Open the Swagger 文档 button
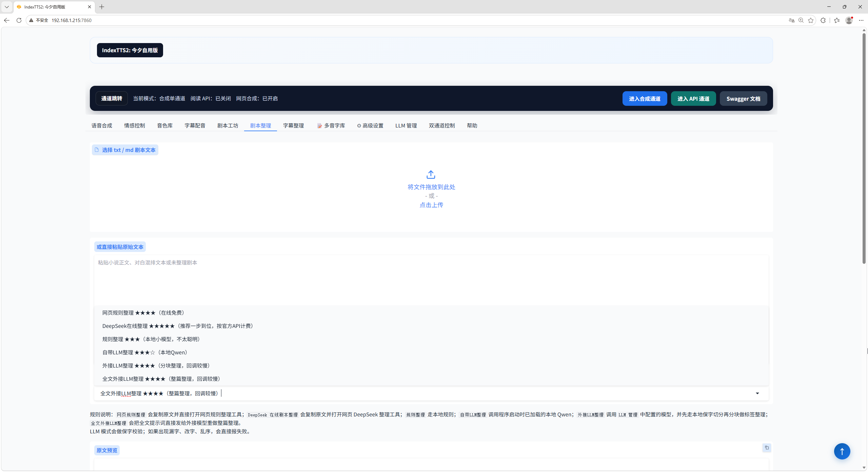 click(743, 99)
